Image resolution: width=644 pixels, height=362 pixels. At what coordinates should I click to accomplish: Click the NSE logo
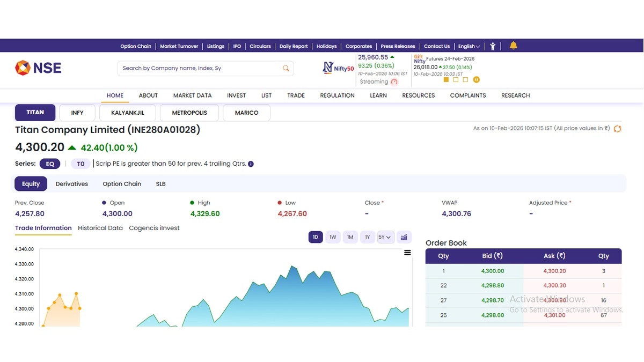[38, 68]
